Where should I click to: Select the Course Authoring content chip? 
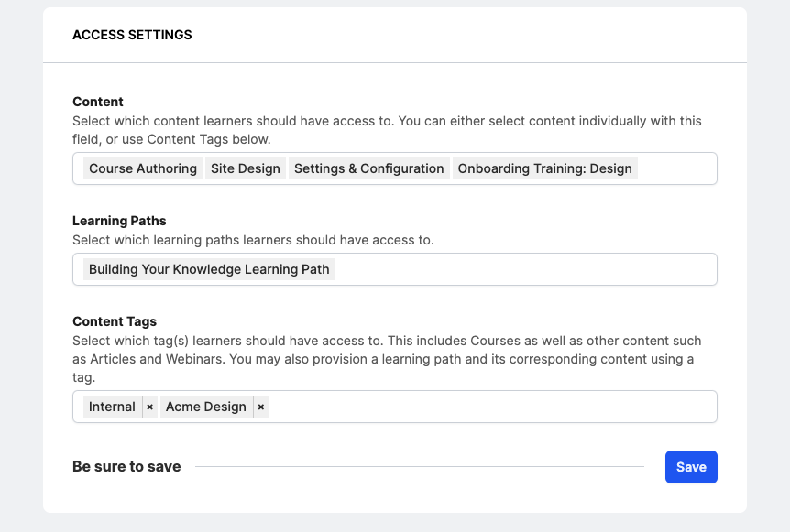coord(143,168)
